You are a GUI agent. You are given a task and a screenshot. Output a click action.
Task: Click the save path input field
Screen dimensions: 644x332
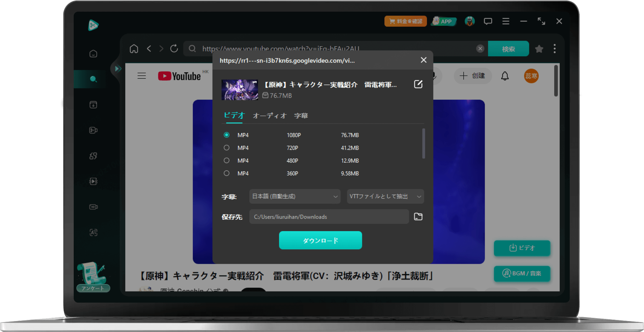328,217
